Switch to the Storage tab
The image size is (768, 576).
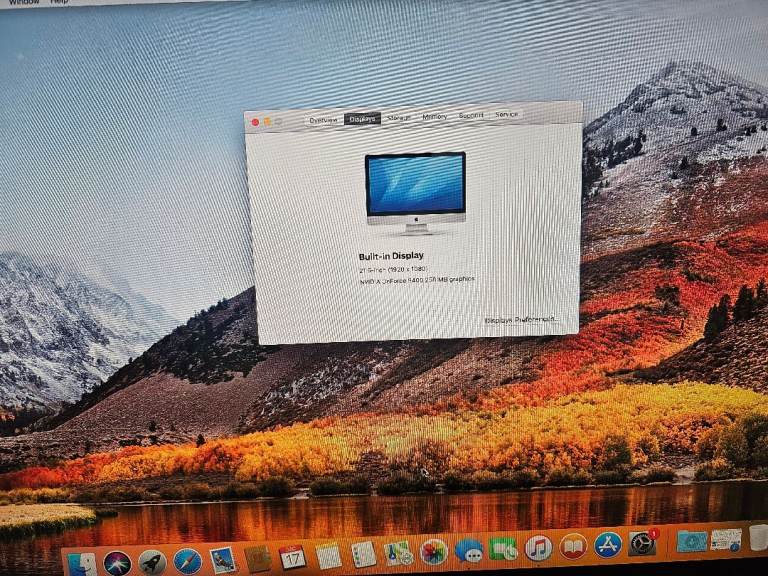tap(399, 117)
